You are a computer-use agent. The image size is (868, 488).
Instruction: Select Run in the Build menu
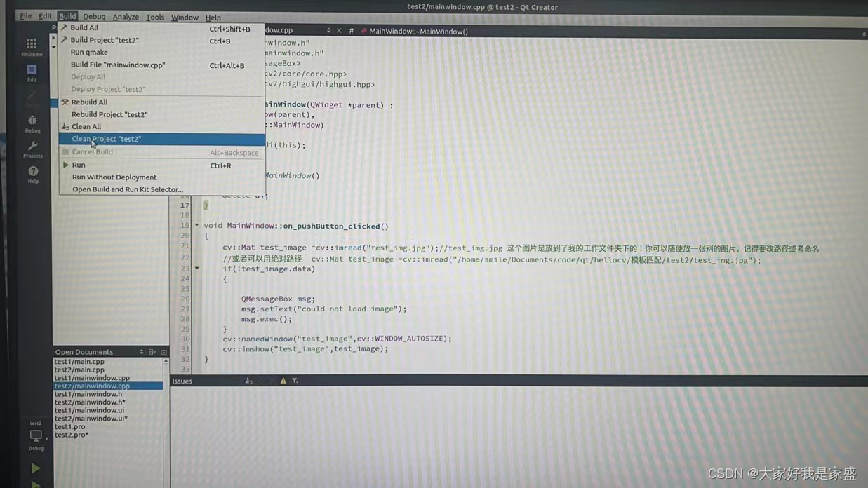(x=161, y=165)
